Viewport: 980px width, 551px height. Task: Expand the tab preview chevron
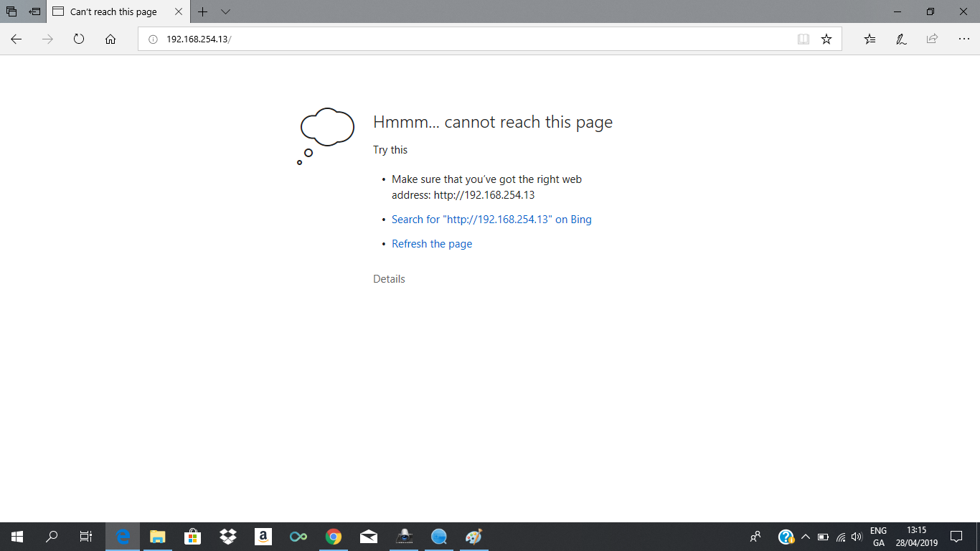[x=226, y=11]
